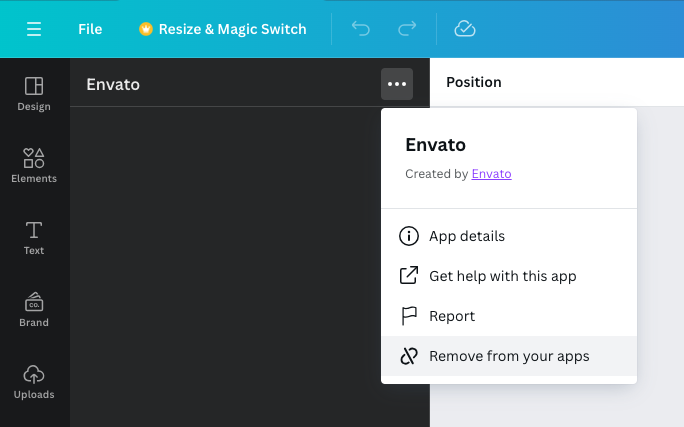Screen dimensions: 684x427
Task: Click Resize & Magic Switch
Action: coord(222,29)
